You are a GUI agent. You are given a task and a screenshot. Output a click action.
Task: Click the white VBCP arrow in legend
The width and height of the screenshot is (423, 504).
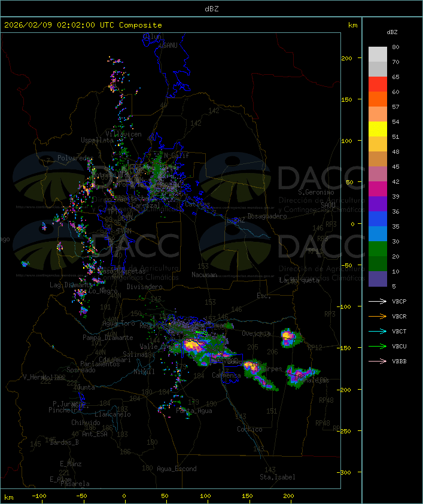[378, 302]
